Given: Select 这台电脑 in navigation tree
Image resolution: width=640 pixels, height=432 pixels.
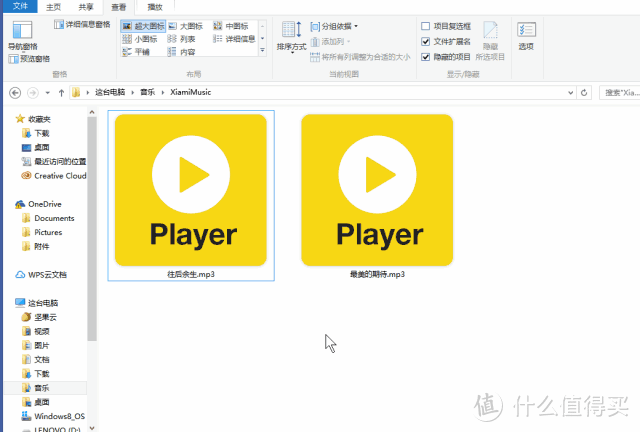Looking at the screenshot, I should [37, 303].
